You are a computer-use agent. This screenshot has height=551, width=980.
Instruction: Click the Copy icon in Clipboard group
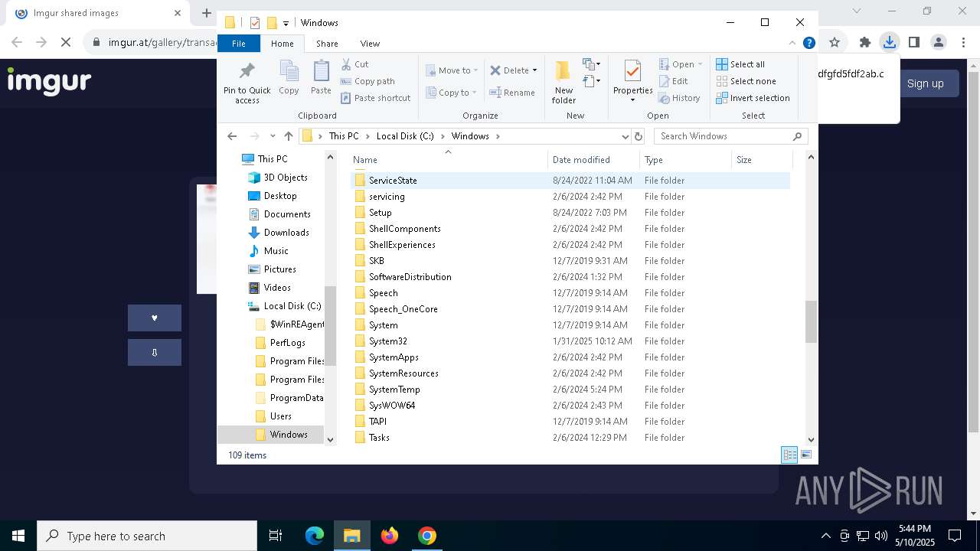289,78
